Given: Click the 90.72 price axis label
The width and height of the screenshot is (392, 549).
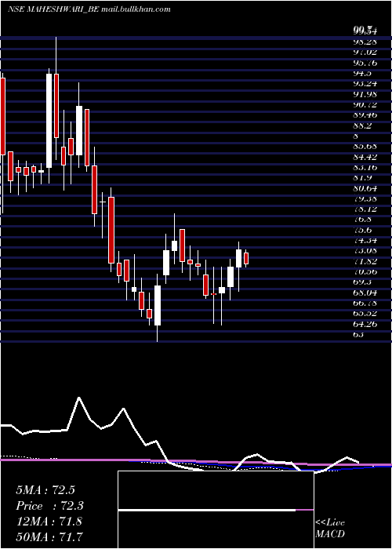Looking at the screenshot, I should [x=365, y=104].
